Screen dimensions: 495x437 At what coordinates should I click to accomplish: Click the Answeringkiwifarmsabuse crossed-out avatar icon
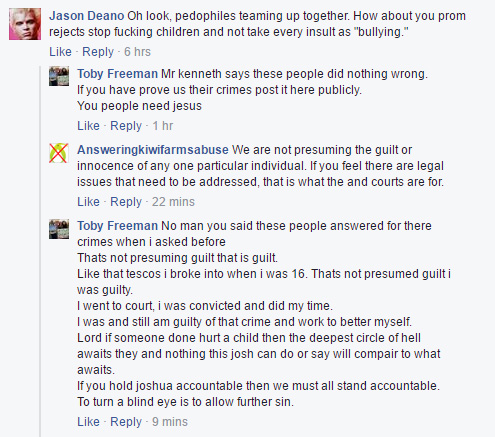[59, 153]
